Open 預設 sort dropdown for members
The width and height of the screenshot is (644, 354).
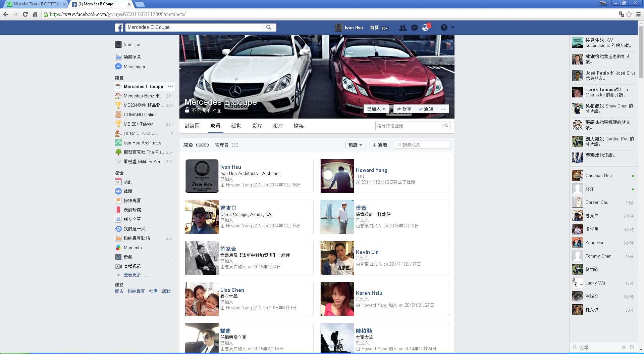tap(355, 145)
